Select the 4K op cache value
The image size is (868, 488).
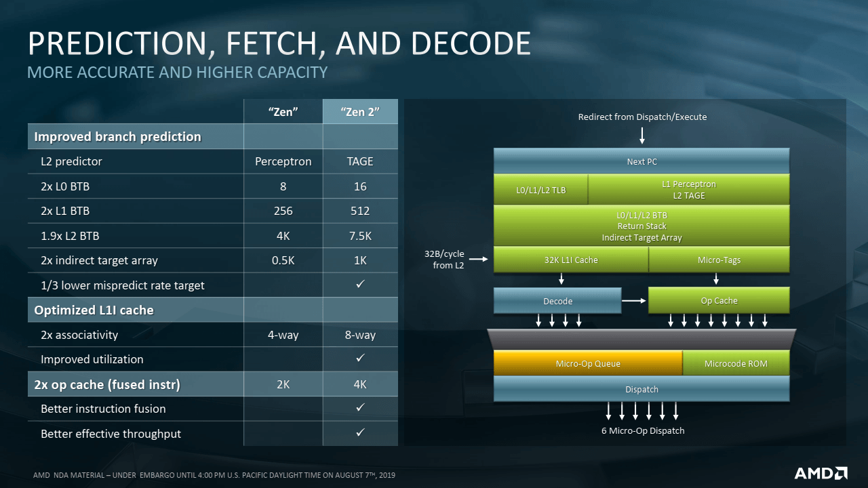coord(360,384)
